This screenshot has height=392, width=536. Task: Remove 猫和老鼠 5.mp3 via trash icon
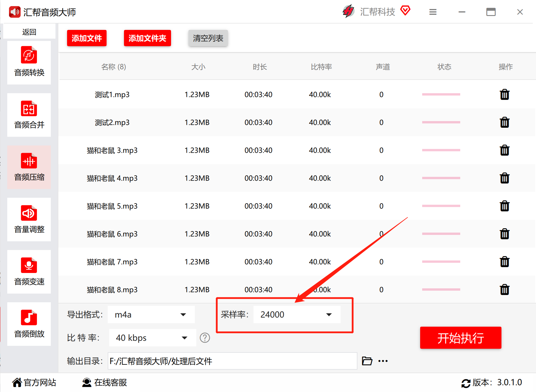click(505, 206)
